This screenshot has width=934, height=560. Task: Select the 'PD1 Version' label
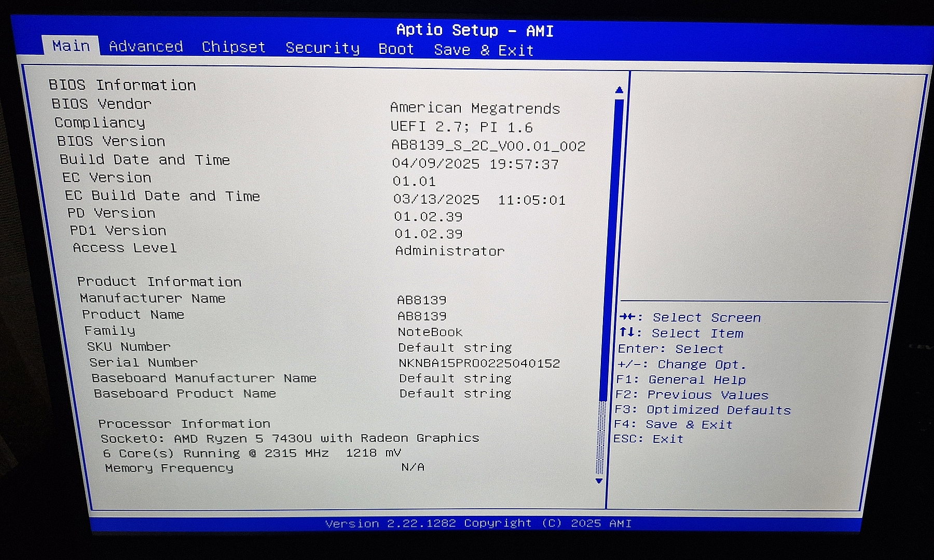(118, 230)
